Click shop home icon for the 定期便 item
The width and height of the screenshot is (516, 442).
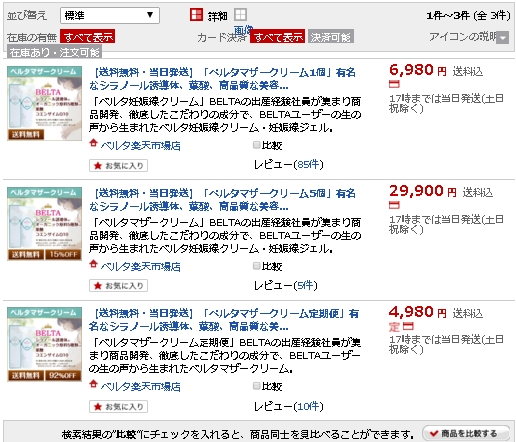point(93,384)
